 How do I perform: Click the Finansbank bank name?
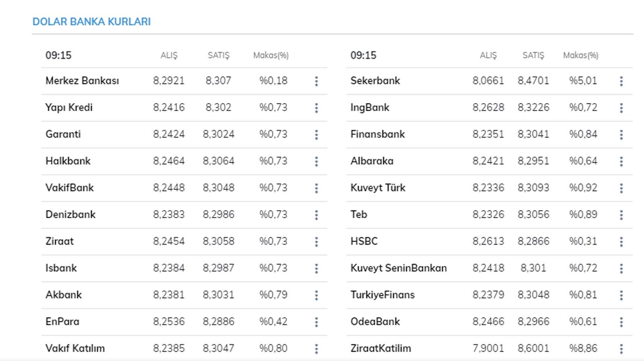378,134
